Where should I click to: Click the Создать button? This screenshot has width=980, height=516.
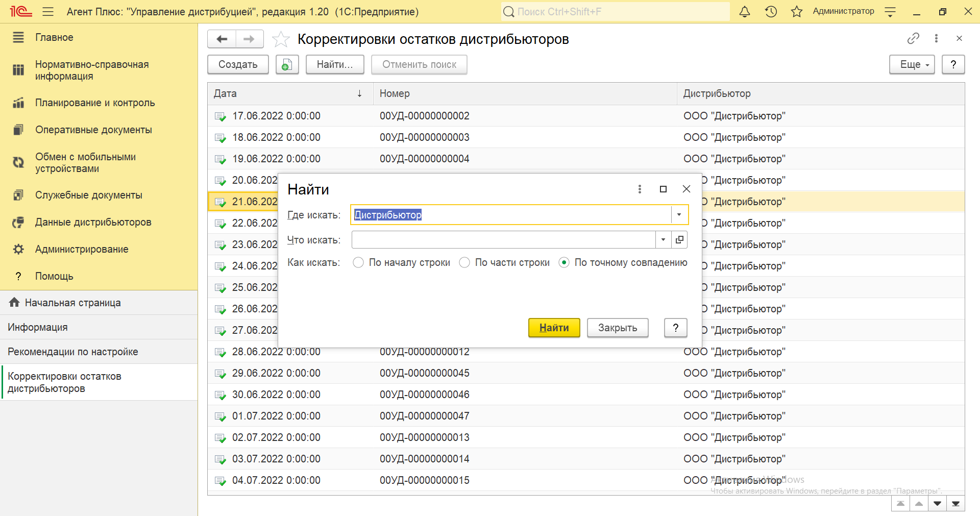[x=238, y=64]
